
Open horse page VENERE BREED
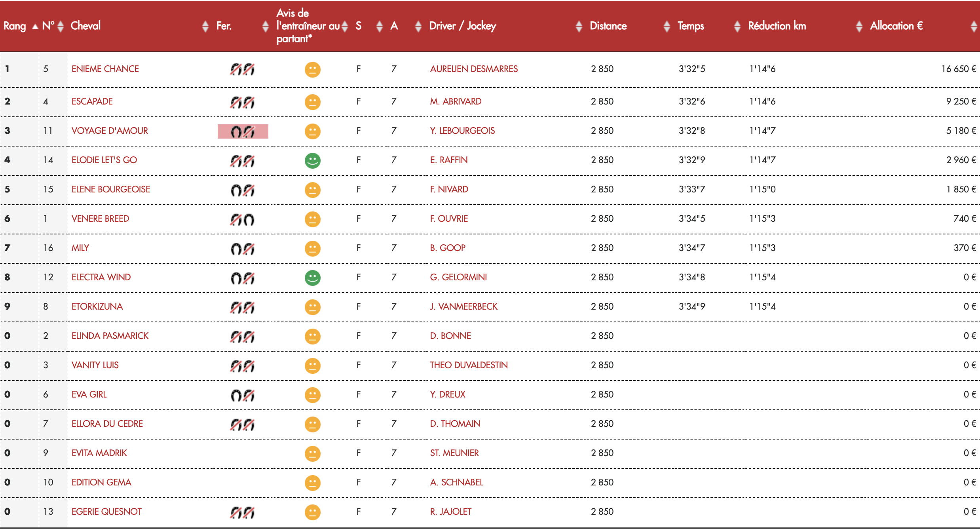(100, 219)
